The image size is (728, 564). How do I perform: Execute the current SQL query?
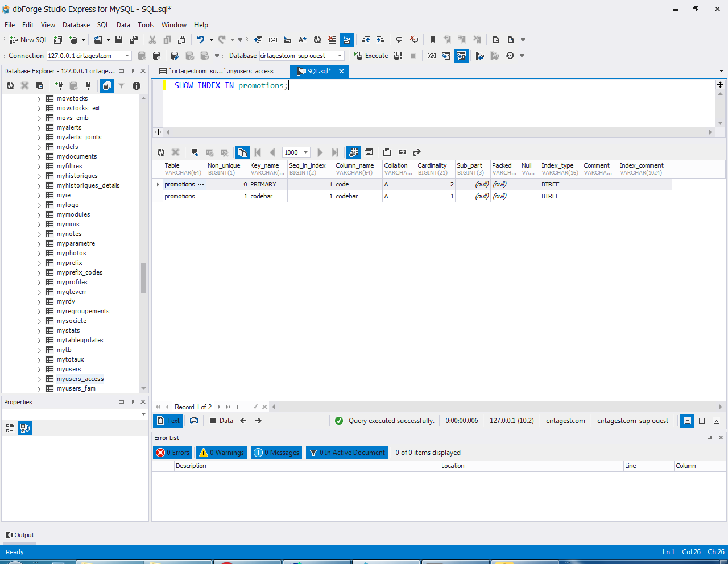pos(371,56)
